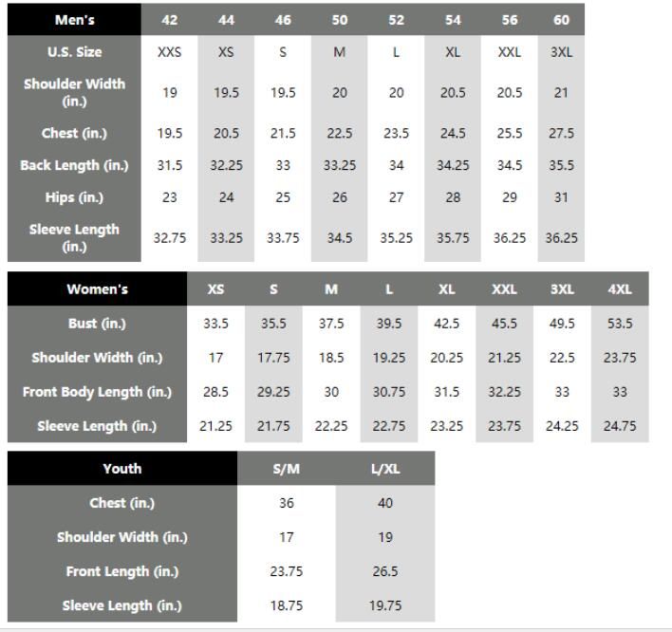The height and width of the screenshot is (632, 672).
Task: Click youth S/M column header
Action: point(287,469)
